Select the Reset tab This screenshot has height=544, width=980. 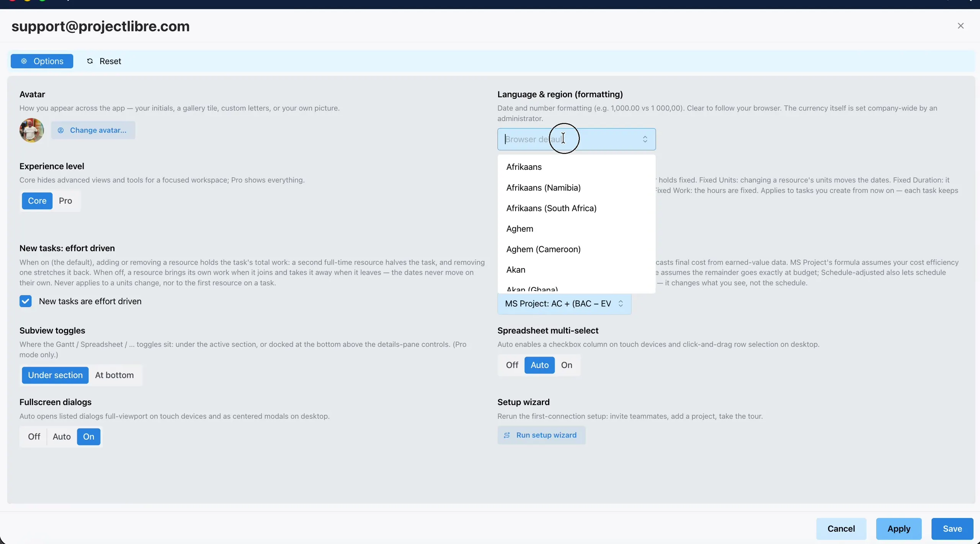click(x=104, y=61)
